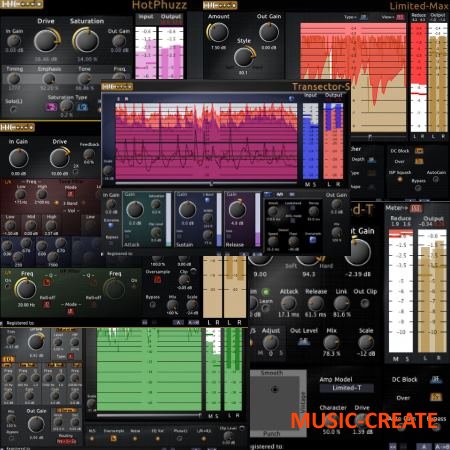Click the In Gain knob in HotPhuzz
This screenshot has width=450, height=450.
pos(14,41)
